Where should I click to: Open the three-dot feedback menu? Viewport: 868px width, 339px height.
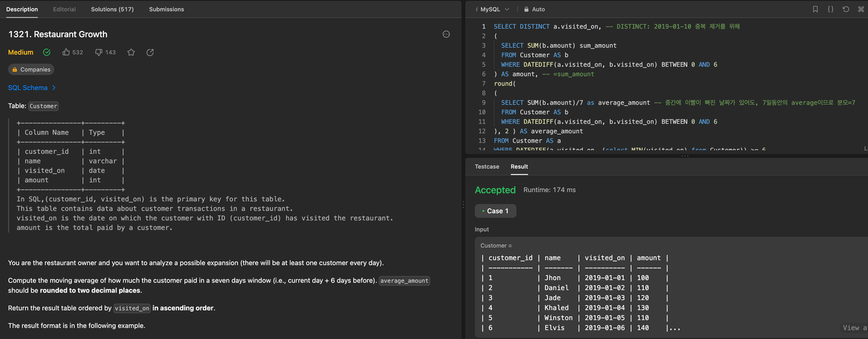coord(446,34)
